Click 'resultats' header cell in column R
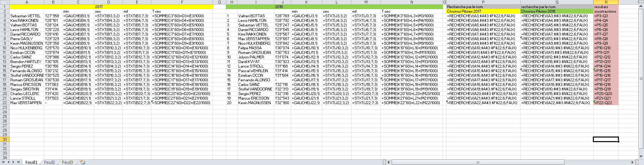644x165 pixels. tap(606, 7)
